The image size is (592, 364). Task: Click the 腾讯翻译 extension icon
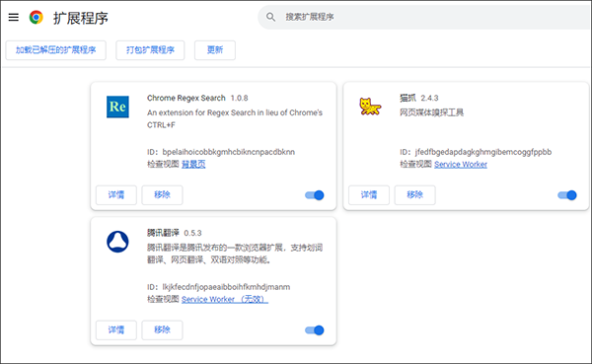[117, 242]
